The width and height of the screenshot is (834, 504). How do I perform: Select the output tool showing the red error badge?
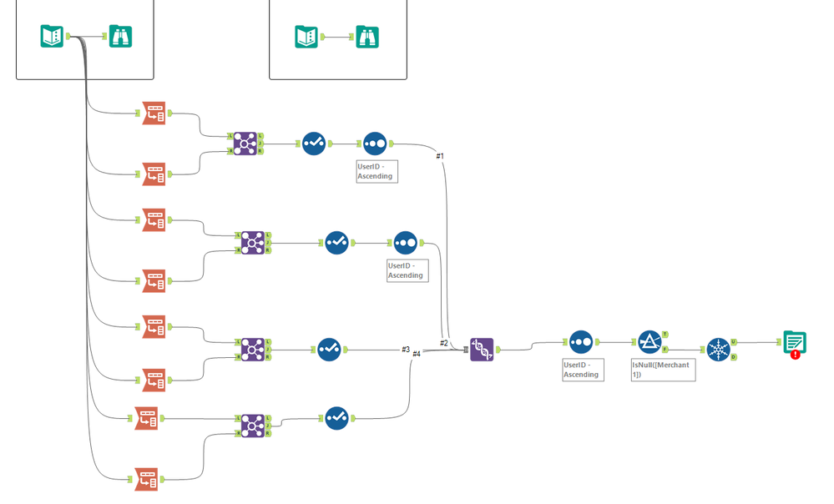point(794,341)
